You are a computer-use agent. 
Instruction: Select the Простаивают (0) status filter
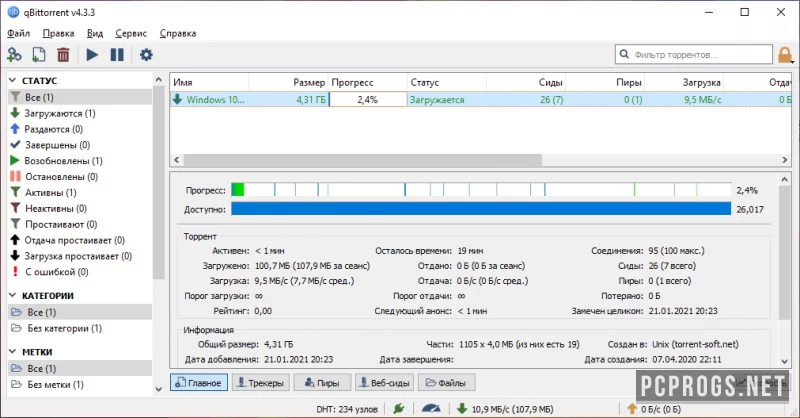coord(61,224)
